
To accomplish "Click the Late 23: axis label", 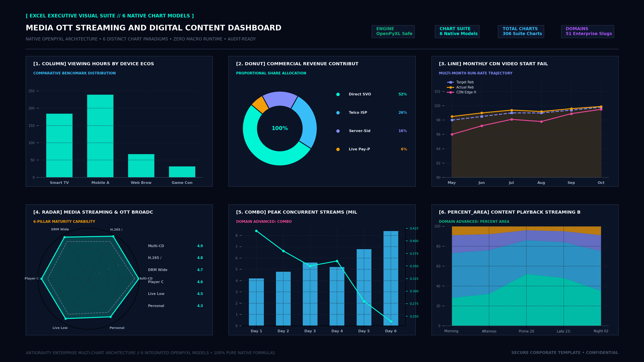I will tap(564, 331).
